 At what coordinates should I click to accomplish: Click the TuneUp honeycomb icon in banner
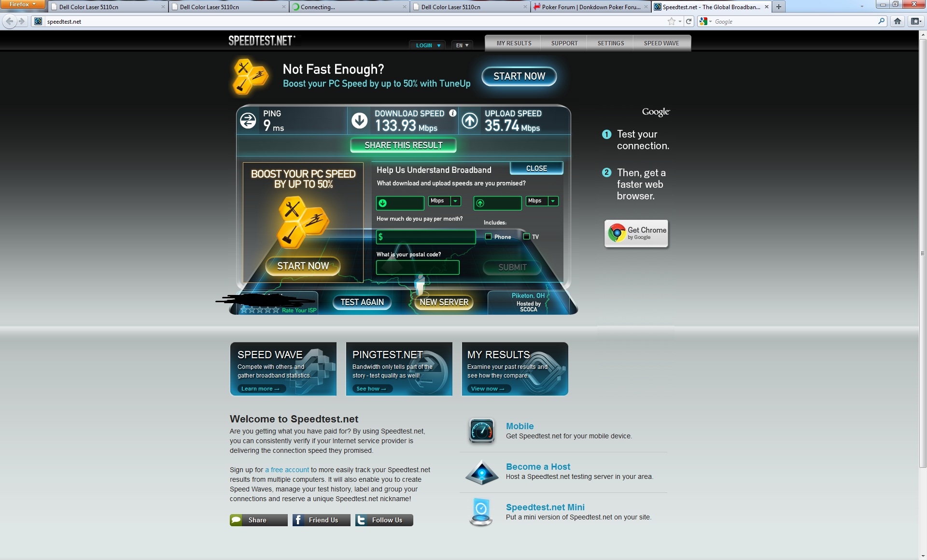pos(249,76)
